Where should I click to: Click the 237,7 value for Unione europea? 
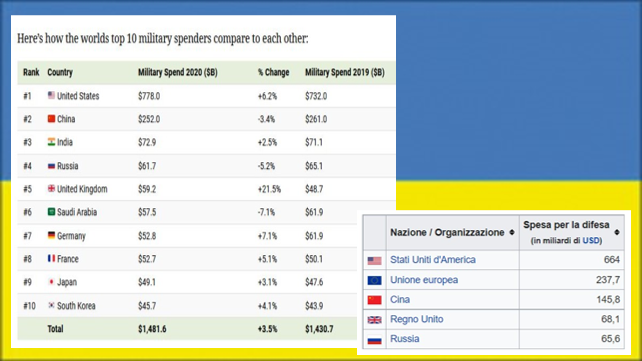point(608,280)
